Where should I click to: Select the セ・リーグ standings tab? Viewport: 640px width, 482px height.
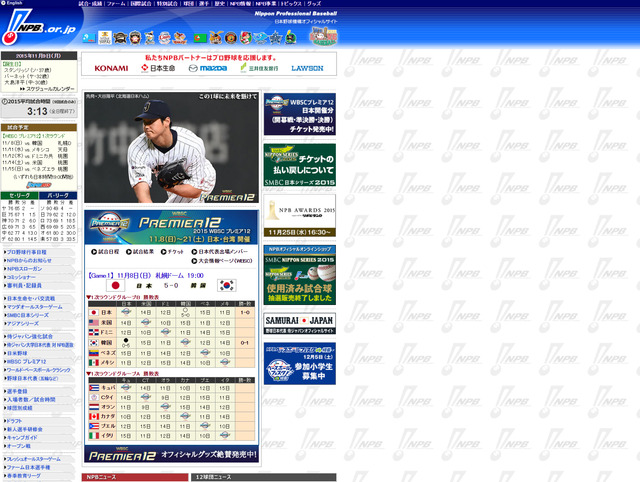click(20, 195)
